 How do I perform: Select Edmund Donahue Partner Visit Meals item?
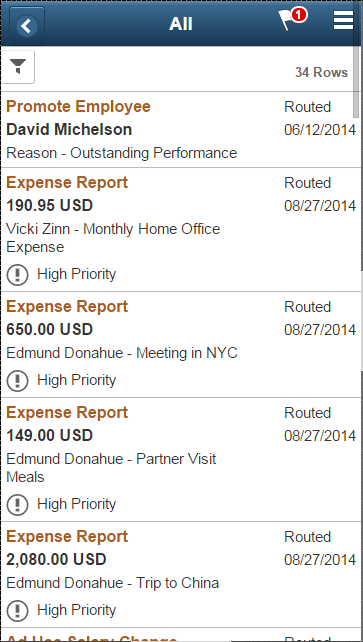click(x=111, y=468)
